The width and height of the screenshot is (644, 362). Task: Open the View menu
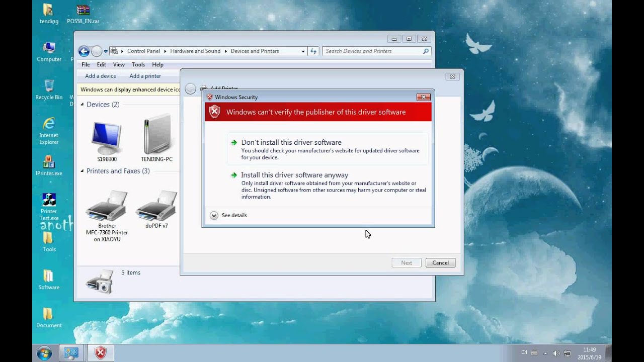(119, 65)
